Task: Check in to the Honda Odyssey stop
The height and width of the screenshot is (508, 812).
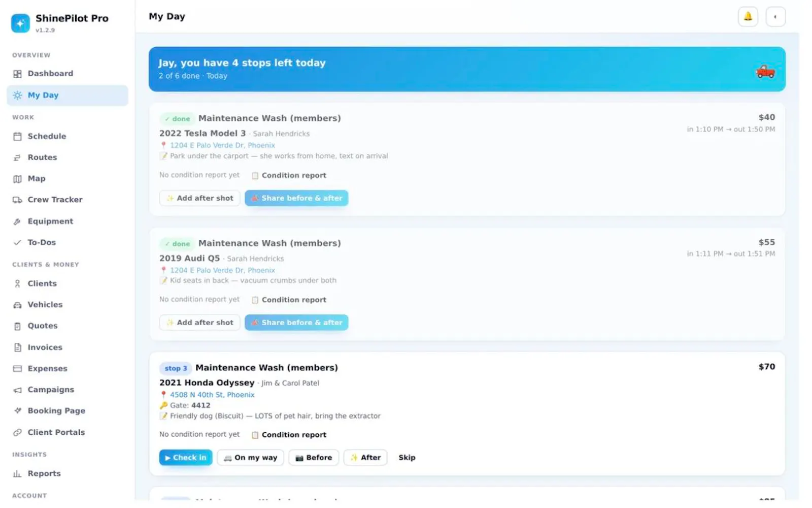Action: [x=186, y=458]
